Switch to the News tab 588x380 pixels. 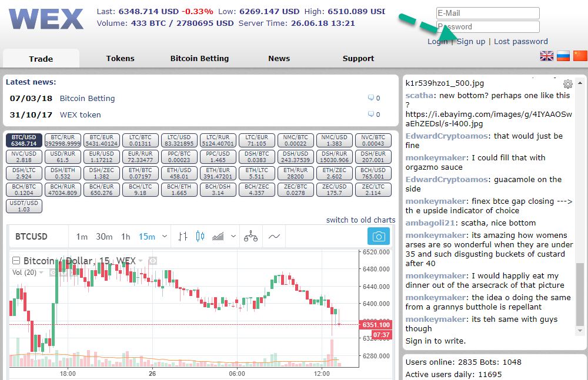pos(279,59)
